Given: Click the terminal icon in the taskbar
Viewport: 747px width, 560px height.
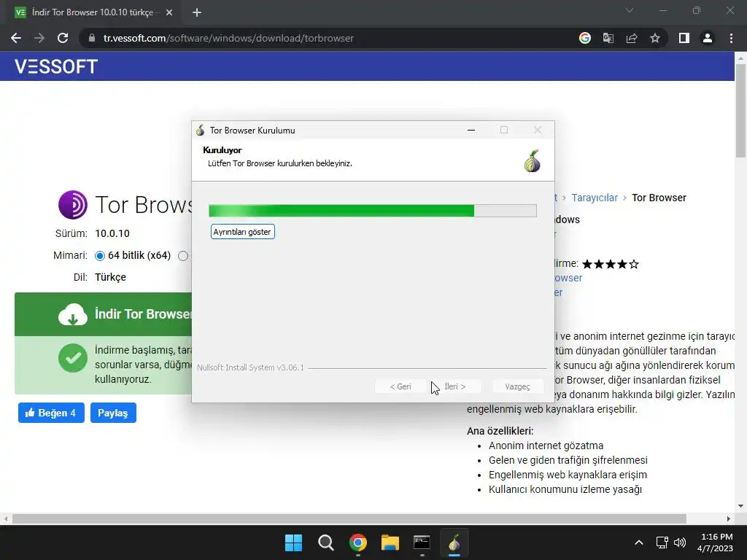Looking at the screenshot, I should tap(422, 542).
